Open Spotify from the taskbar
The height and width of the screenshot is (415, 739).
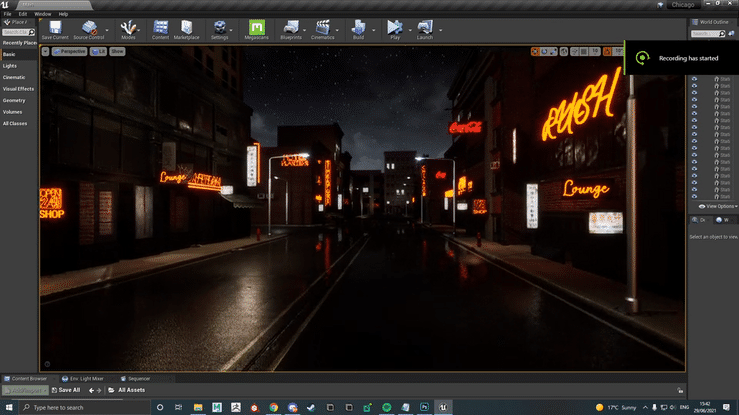pos(386,407)
